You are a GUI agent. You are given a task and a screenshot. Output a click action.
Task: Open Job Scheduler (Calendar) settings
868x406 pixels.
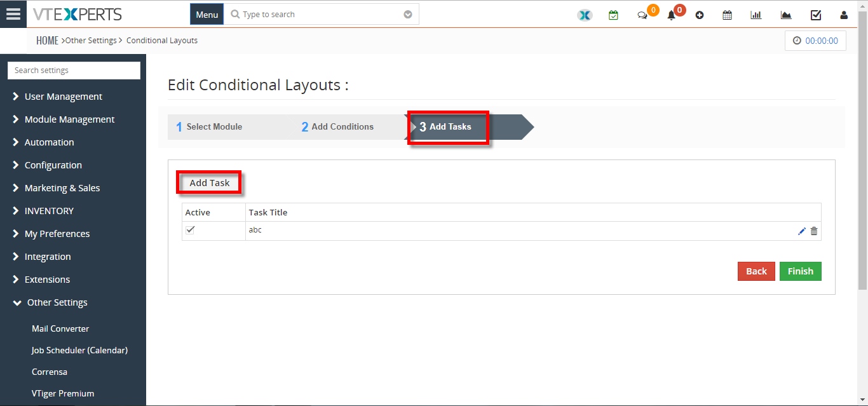pos(79,350)
